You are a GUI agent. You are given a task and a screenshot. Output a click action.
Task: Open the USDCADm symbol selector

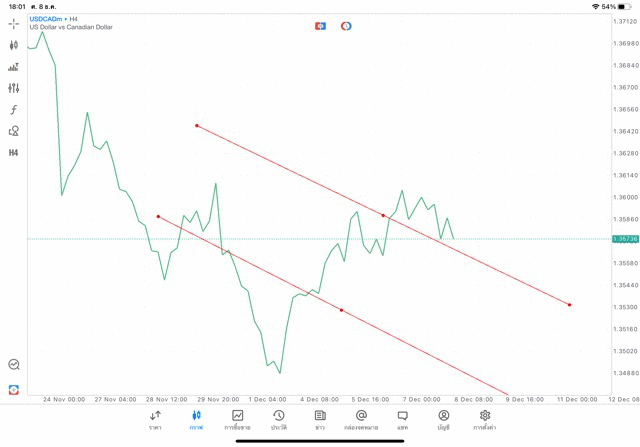48,18
